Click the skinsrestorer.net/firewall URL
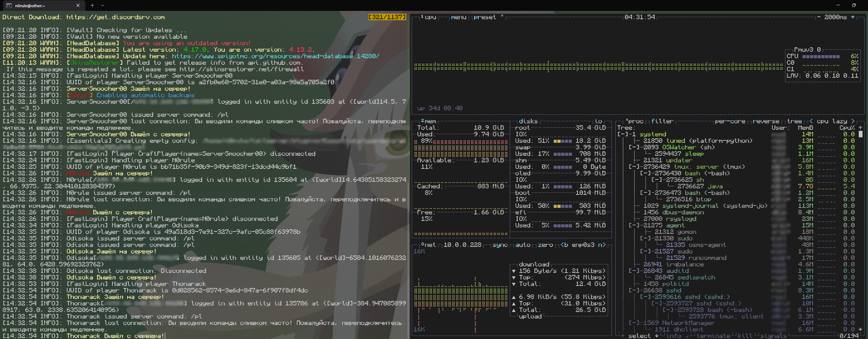 (x=241, y=69)
